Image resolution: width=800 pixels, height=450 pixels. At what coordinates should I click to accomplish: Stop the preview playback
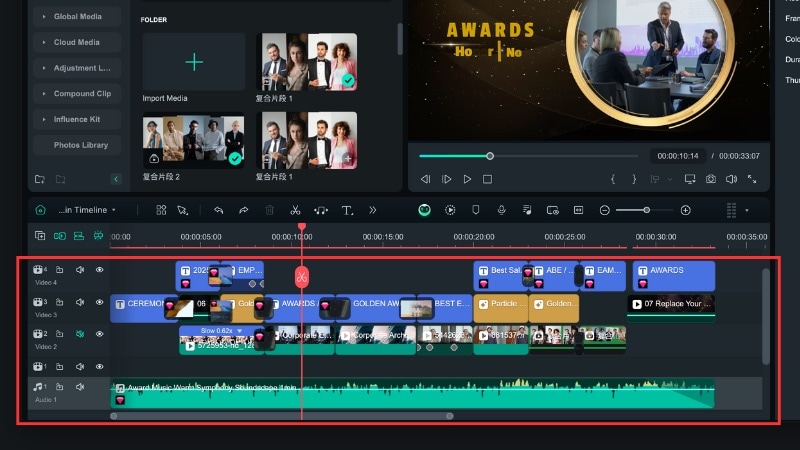487,179
